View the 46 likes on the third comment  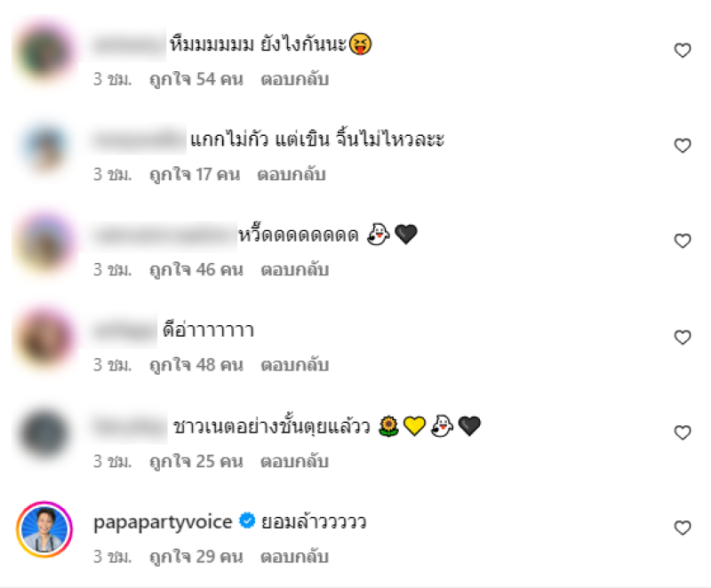click(196, 269)
